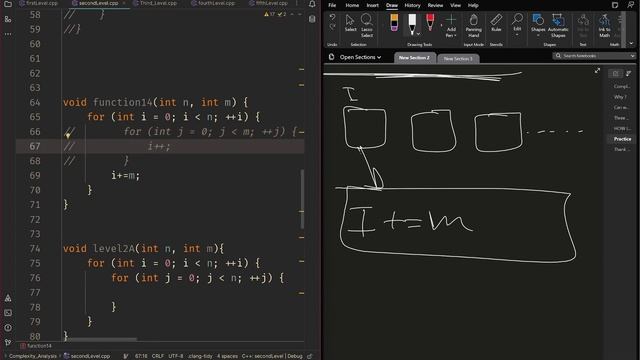640x360 pixels.
Task: Click Add Pen button
Action: (451, 26)
